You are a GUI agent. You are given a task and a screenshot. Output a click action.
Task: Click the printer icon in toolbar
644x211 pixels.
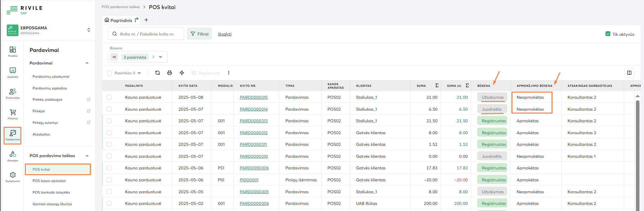coord(169,73)
